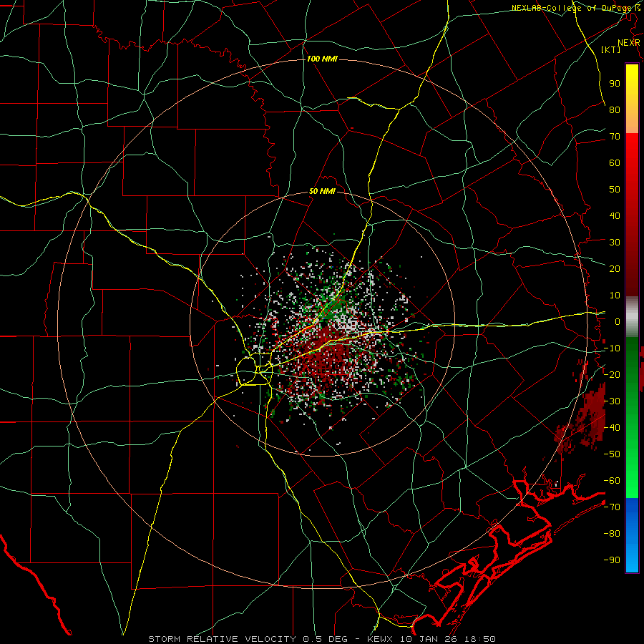
Task: Click the 100 NMI range ring label
Action: point(322,59)
